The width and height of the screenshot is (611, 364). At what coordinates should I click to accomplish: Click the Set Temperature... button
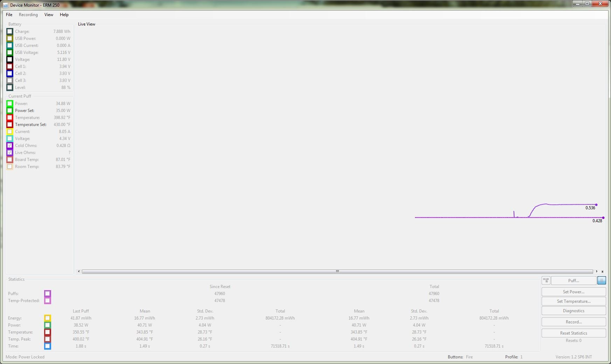[x=574, y=301]
